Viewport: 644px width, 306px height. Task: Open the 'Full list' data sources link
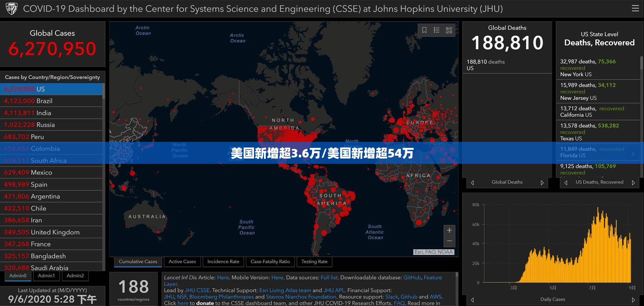[329, 278]
